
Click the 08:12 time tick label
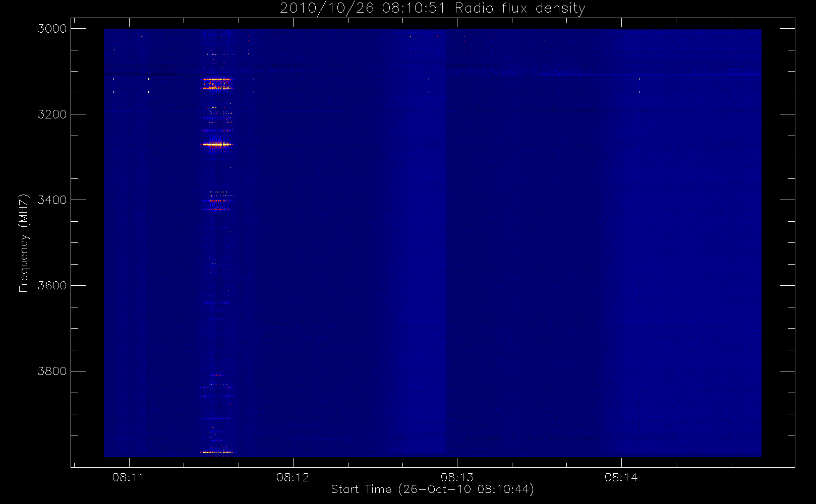(293, 477)
